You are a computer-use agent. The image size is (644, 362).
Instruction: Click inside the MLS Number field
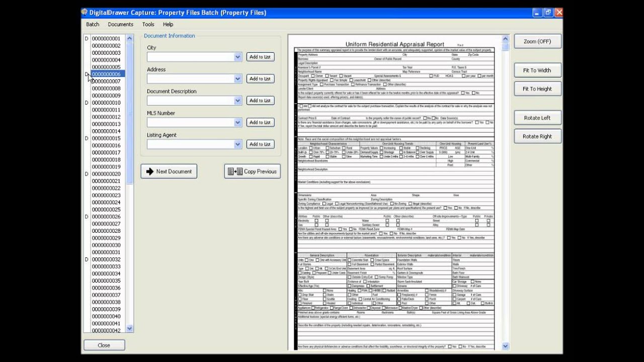coord(191,122)
